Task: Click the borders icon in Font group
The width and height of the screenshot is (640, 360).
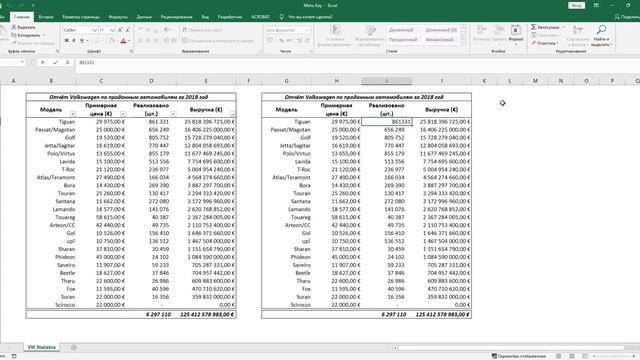Action: pyautogui.click(x=97, y=41)
